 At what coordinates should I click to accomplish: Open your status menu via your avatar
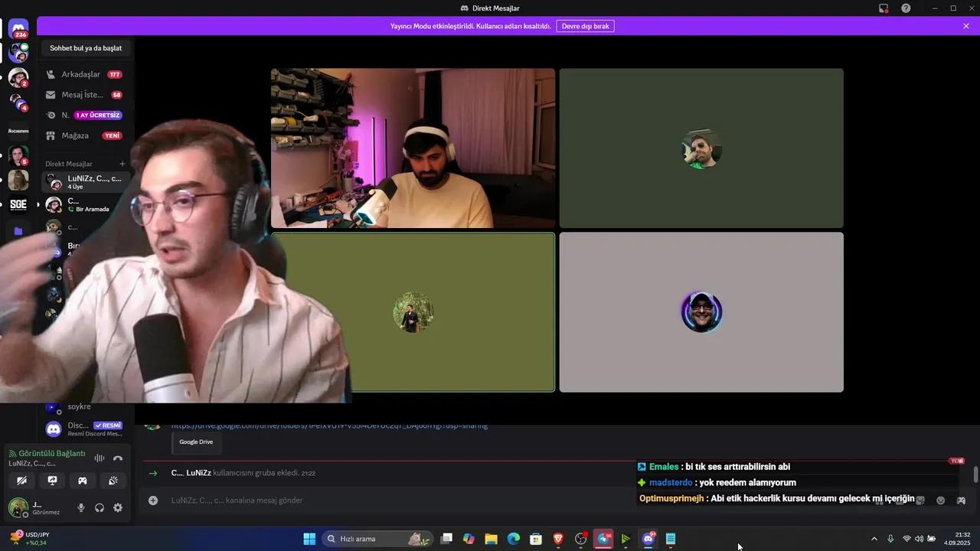18,507
